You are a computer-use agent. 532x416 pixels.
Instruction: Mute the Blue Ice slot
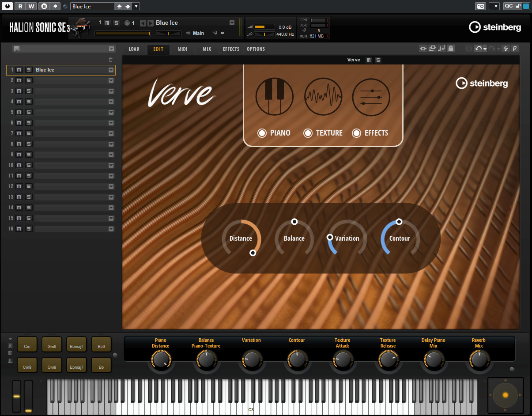[x=18, y=69]
